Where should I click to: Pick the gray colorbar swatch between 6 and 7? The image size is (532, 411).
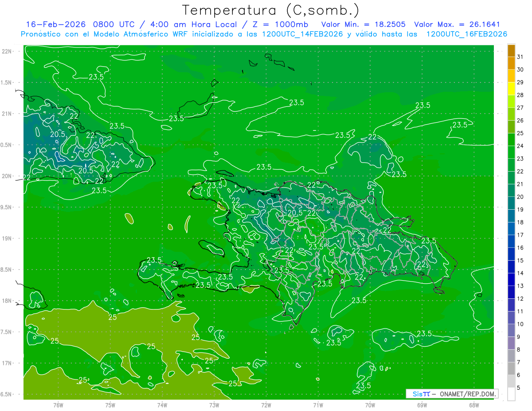(x=511, y=369)
